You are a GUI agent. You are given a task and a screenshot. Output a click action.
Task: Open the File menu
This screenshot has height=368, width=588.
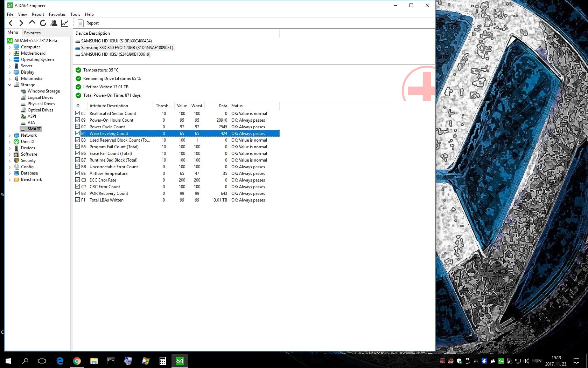[10, 14]
